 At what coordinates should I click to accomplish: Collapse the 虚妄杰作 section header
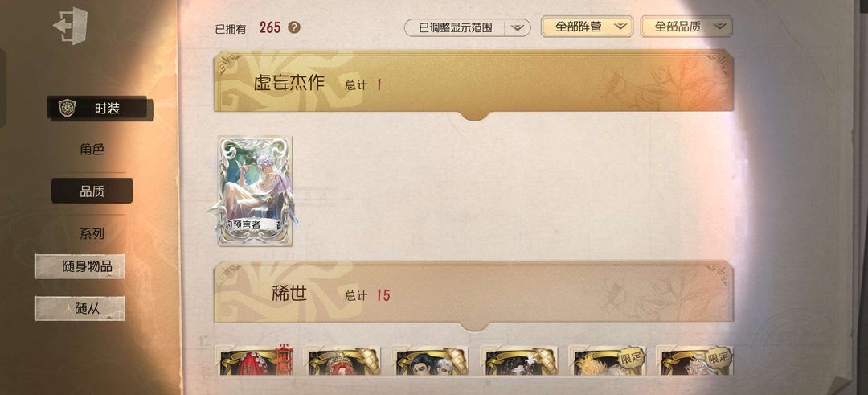pos(474,83)
